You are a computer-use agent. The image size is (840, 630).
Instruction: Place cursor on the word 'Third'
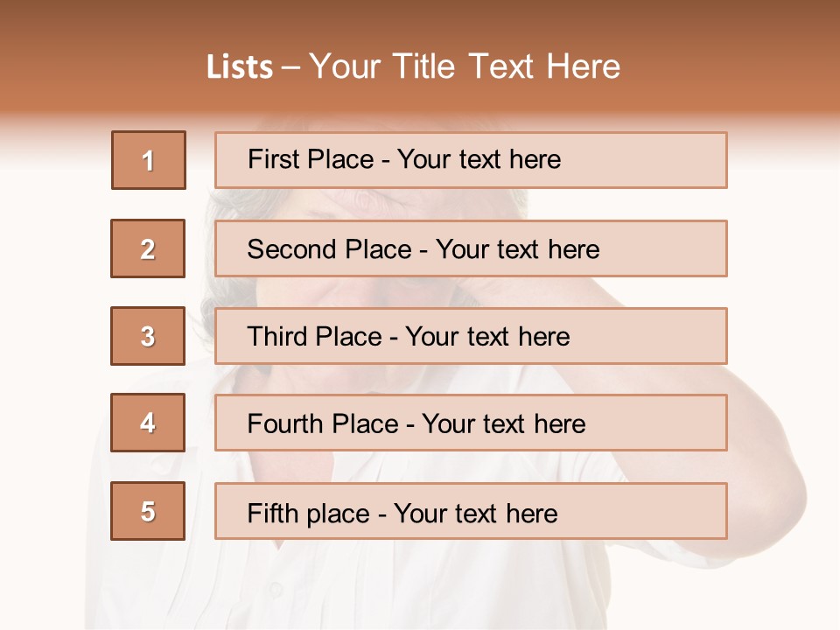(278, 337)
